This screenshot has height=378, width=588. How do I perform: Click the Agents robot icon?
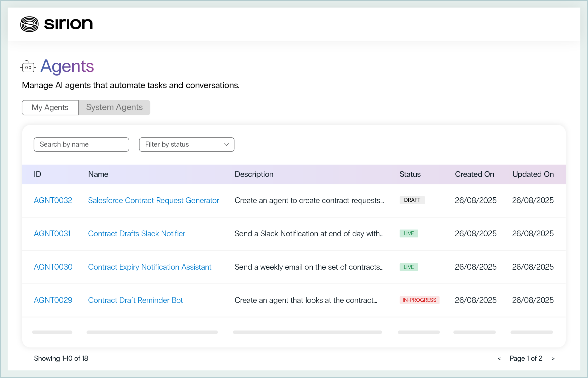click(28, 67)
